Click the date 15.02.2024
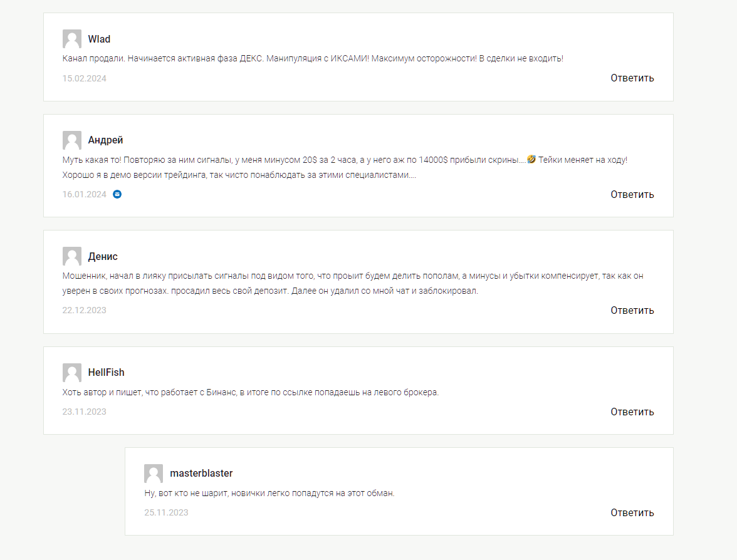The height and width of the screenshot is (560, 737). (x=84, y=78)
